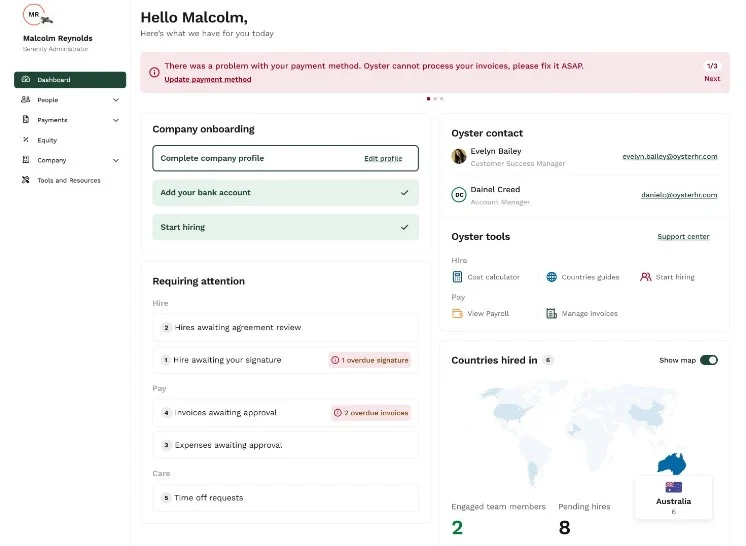Expand the People menu chevron
Screen dimensions: 746x546
(x=116, y=100)
